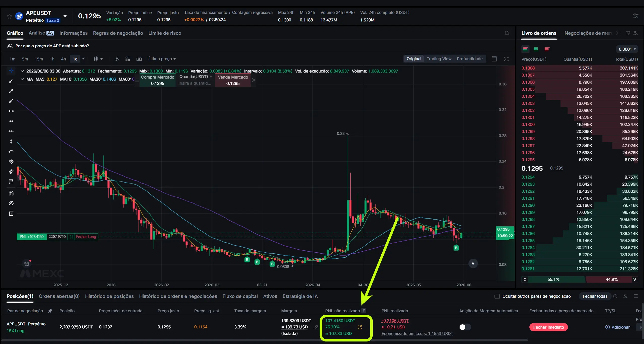Open the Limite de risco tab
The height and width of the screenshot is (344, 644).
(x=165, y=33)
